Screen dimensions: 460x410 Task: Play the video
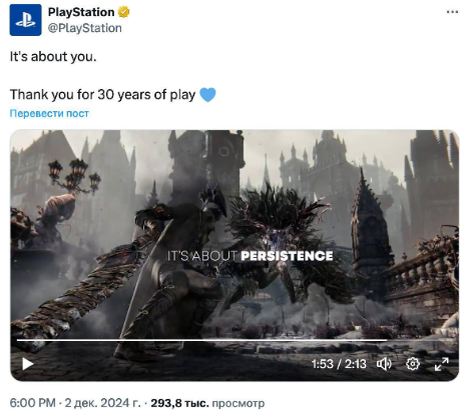[x=28, y=364]
